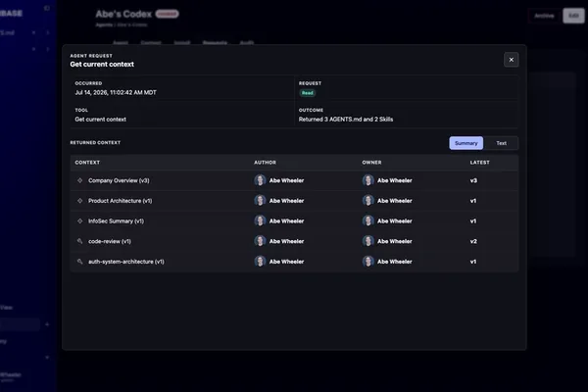Screen dimensions: 588x392
Task: Open the Company Overview (v3) context
Action: tap(119, 180)
